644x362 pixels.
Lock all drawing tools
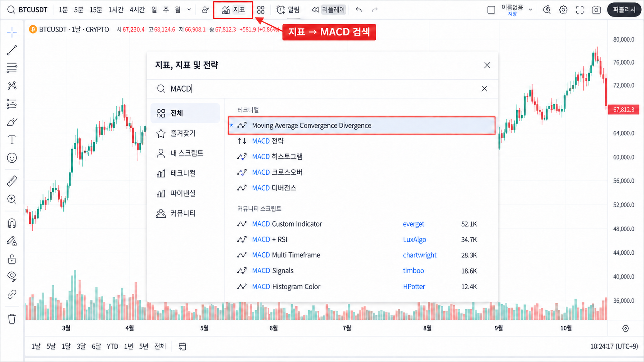(12, 259)
